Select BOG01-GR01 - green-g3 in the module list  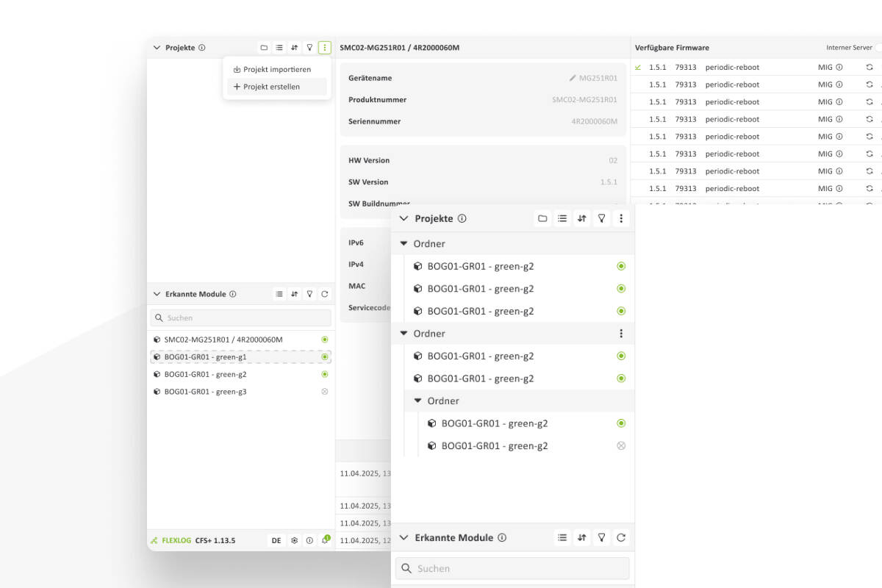pyautogui.click(x=205, y=392)
